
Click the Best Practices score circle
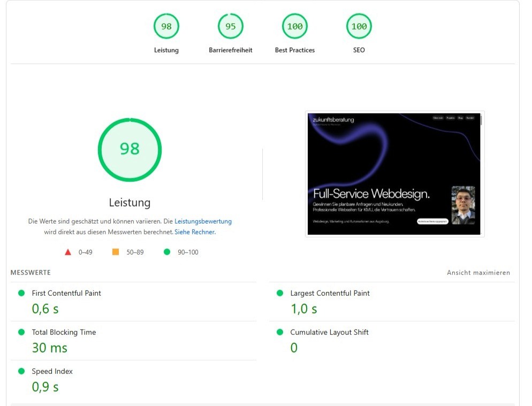coord(295,26)
